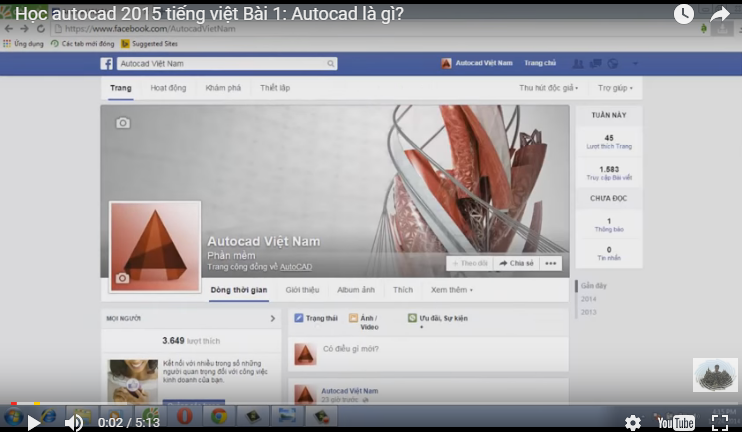Expand Trợ giúp dropdown

point(615,88)
